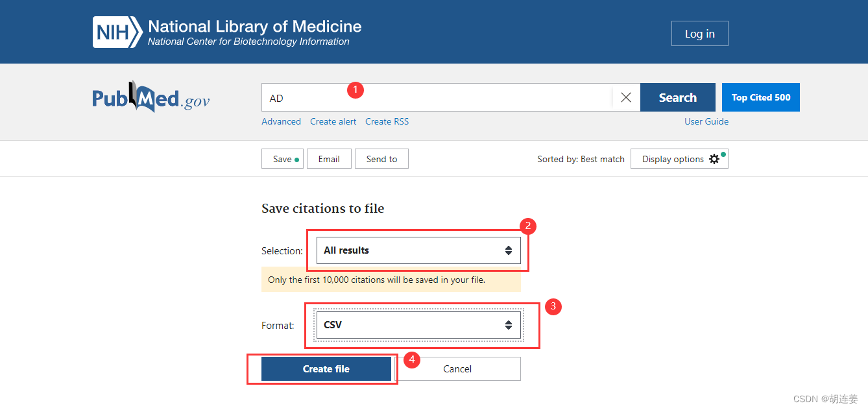Open the PubMed.gov home logo
The image size is (868, 410).
[151, 97]
